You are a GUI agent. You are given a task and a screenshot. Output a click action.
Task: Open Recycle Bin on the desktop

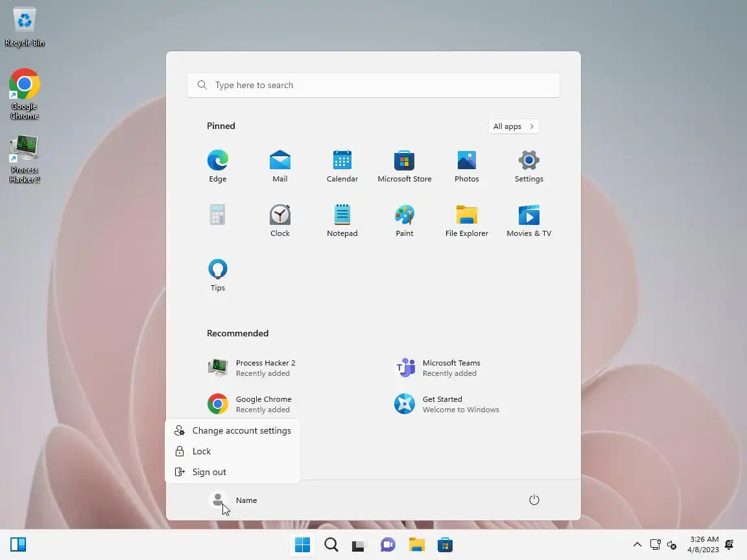(x=24, y=27)
